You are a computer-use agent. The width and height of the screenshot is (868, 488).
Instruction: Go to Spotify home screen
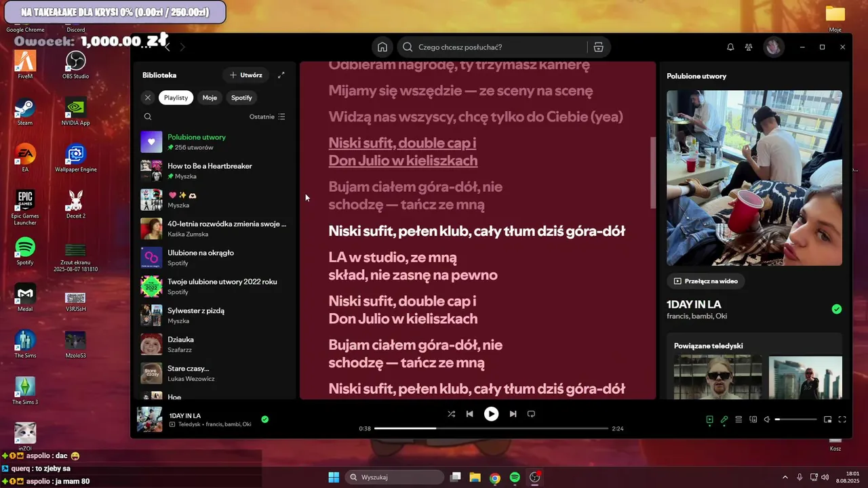(382, 47)
